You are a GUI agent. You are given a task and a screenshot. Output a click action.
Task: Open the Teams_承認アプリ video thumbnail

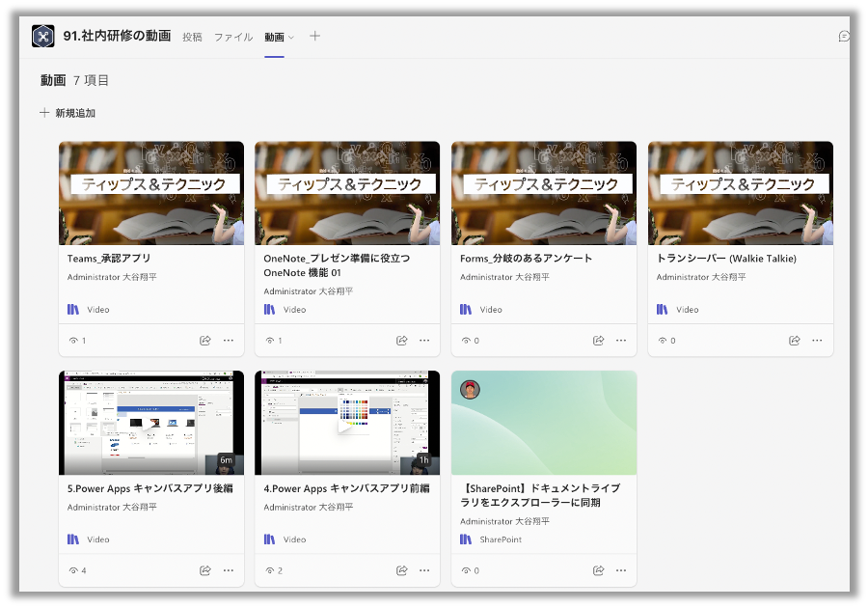point(151,193)
